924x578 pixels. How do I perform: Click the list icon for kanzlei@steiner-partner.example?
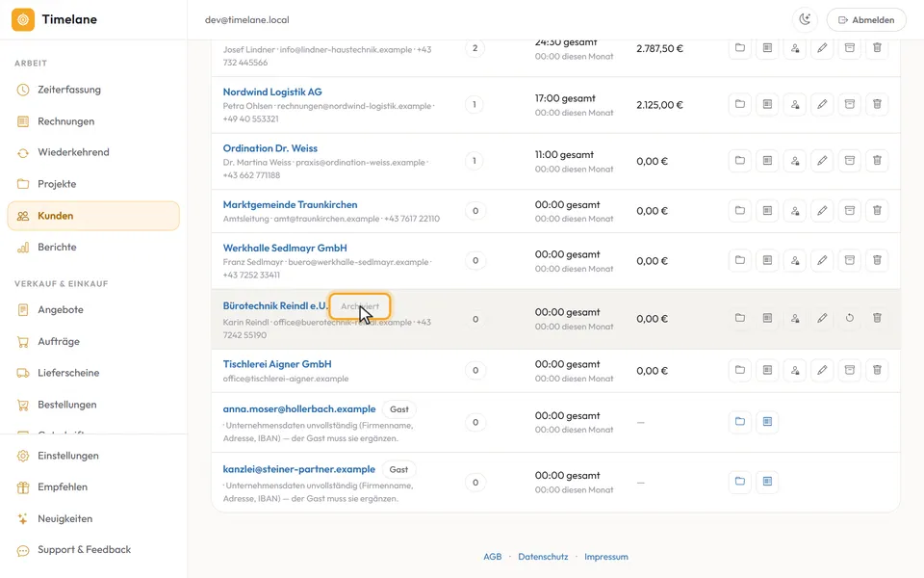tap(767, 482)
